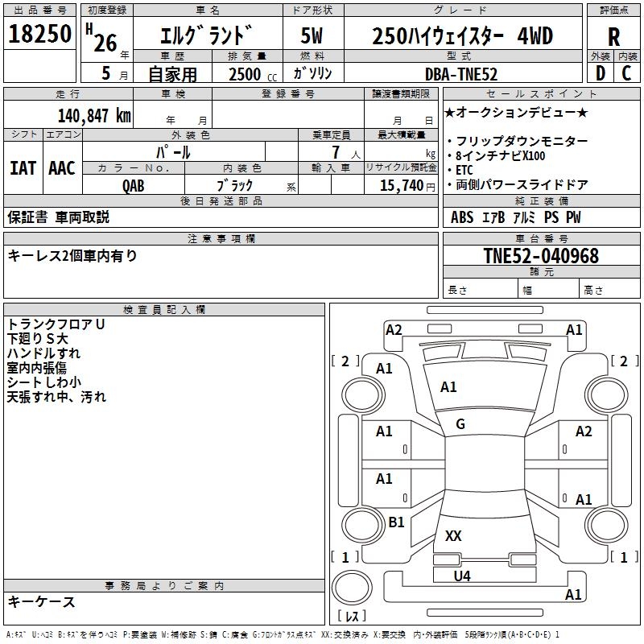644x644 pixels.
Task: Click the spare tire circle above レス
Action: [x=352, y=586]
